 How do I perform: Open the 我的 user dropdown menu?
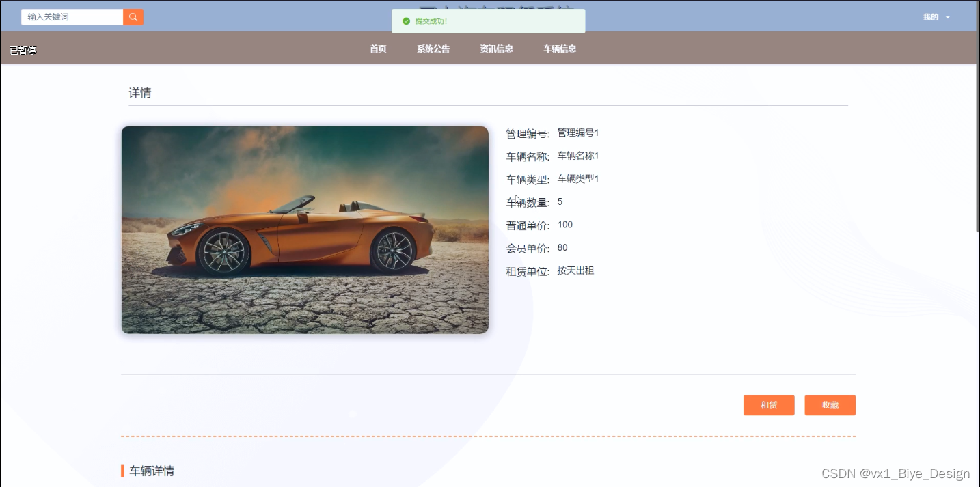pyautogui.click(x=936, y=17)
